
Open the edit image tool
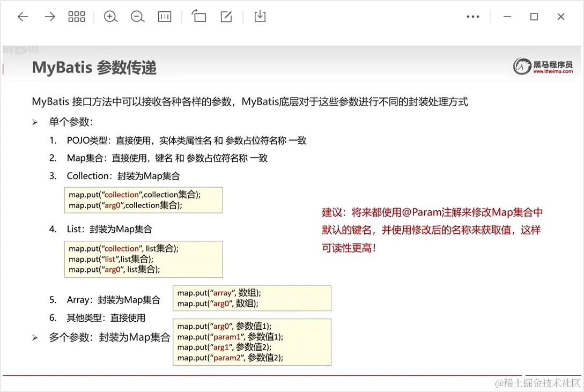click(x=226, y=17)
